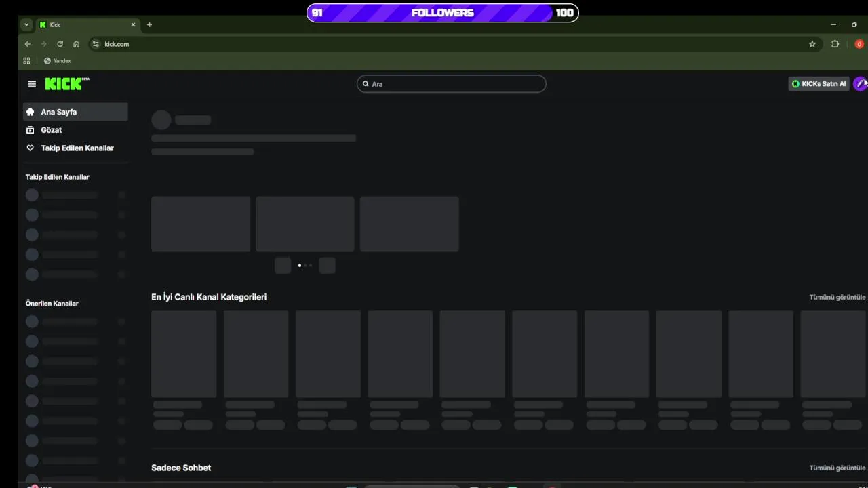Viewport: 868px width, 488px height.
Task: Open the red browser profile badge
Action: pos(859,44)
